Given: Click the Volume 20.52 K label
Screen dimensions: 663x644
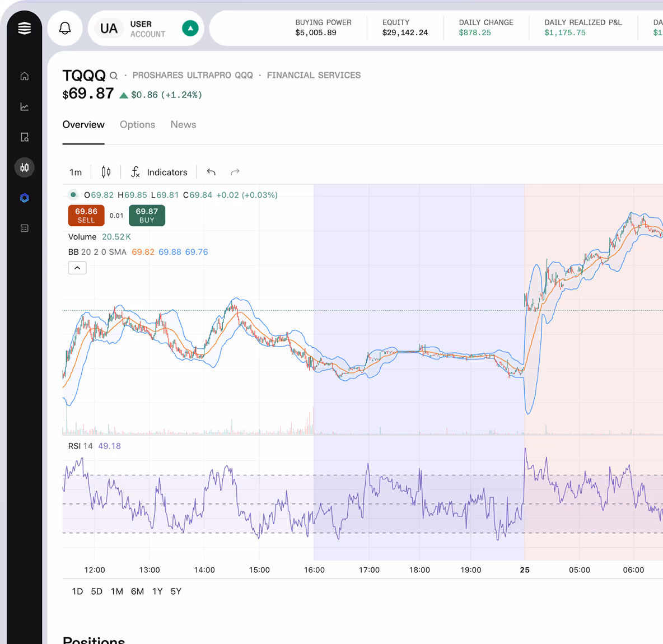Looking at the screenshot, I should coord(99,237).
